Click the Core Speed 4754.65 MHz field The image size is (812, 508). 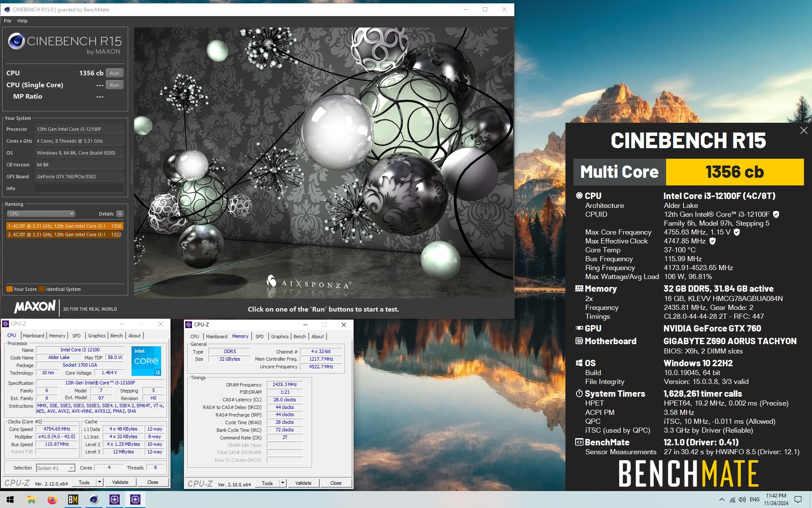(x=57, y=429)
